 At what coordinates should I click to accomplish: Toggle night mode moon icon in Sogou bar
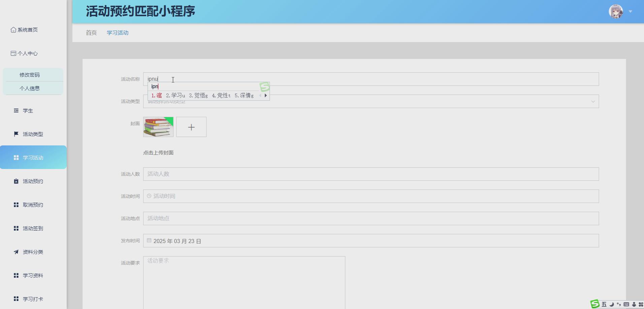click(x=612, y=304)
